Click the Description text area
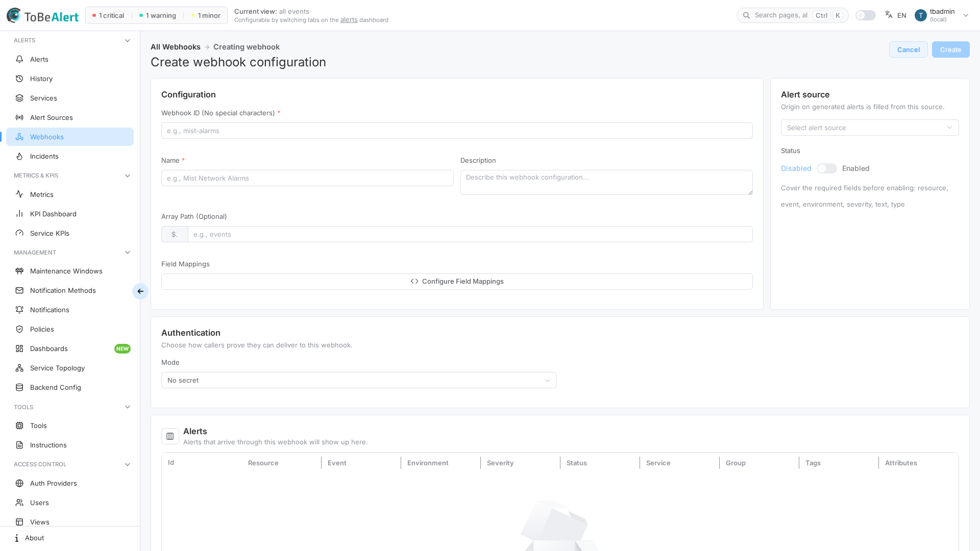Viewport: 980px width, 551px height. tap(606, 182)
